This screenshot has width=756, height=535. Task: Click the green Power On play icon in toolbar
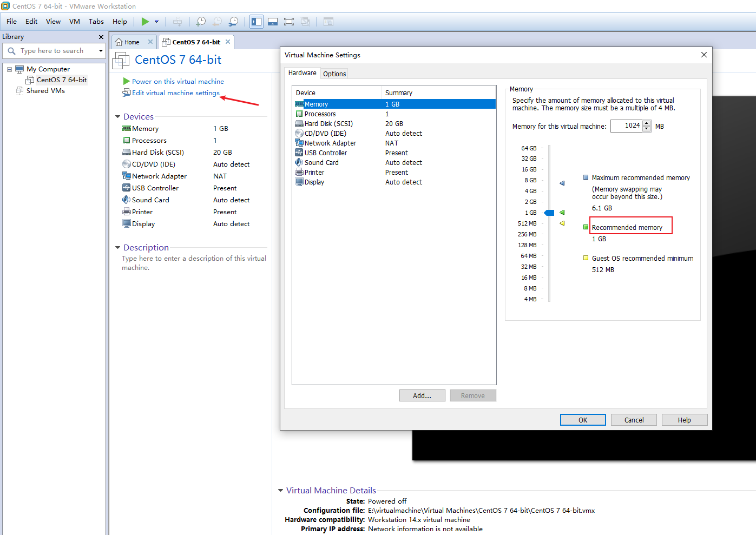145,22
